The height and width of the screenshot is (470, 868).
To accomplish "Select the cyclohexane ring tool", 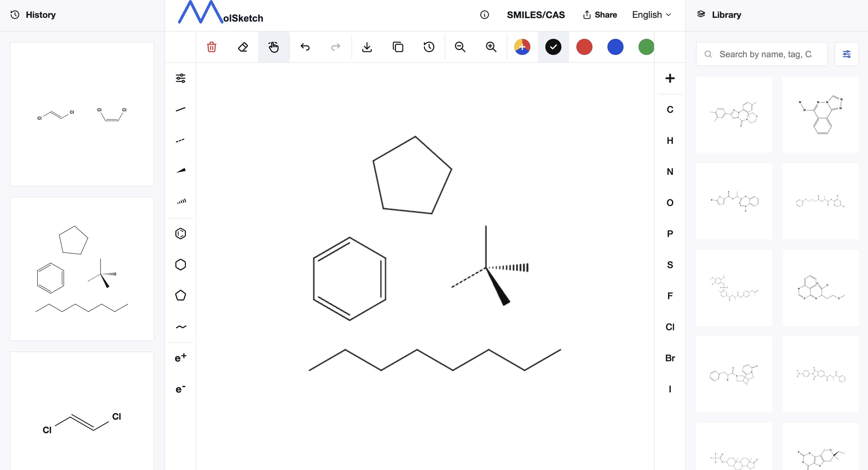I will click(181, 264).
